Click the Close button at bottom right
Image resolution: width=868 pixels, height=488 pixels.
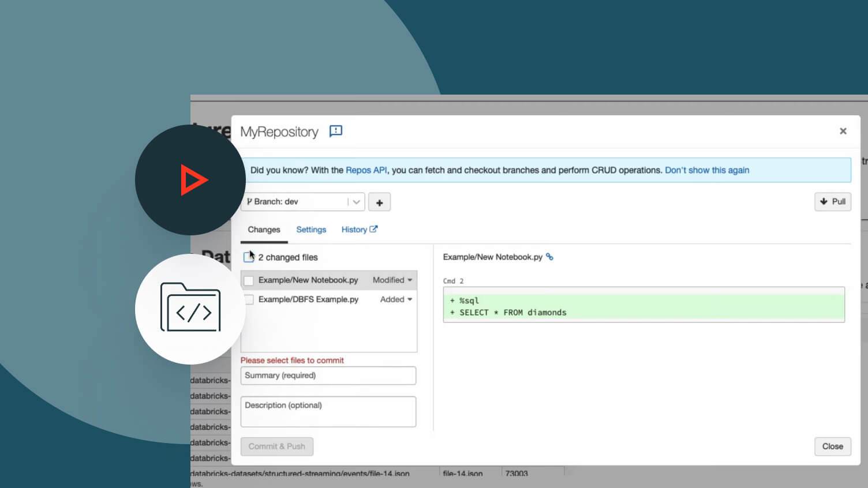pos(833,446)
